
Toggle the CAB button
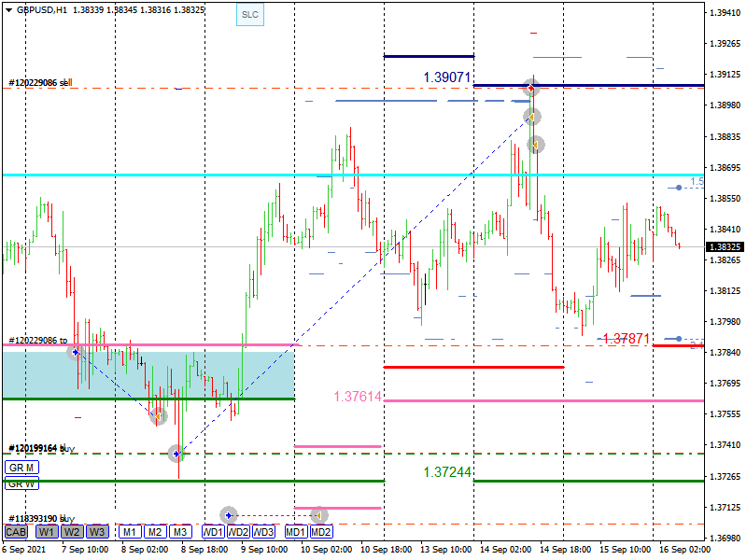16,532
